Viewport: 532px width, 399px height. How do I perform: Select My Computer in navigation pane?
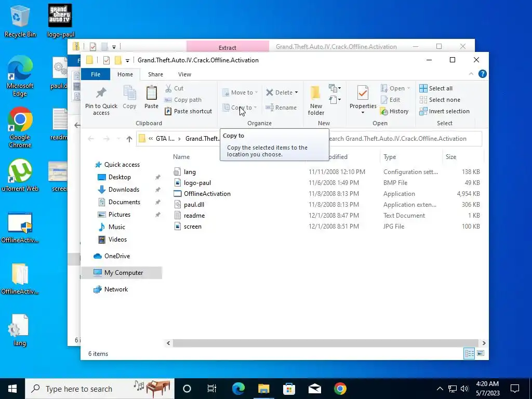[122, 273]
